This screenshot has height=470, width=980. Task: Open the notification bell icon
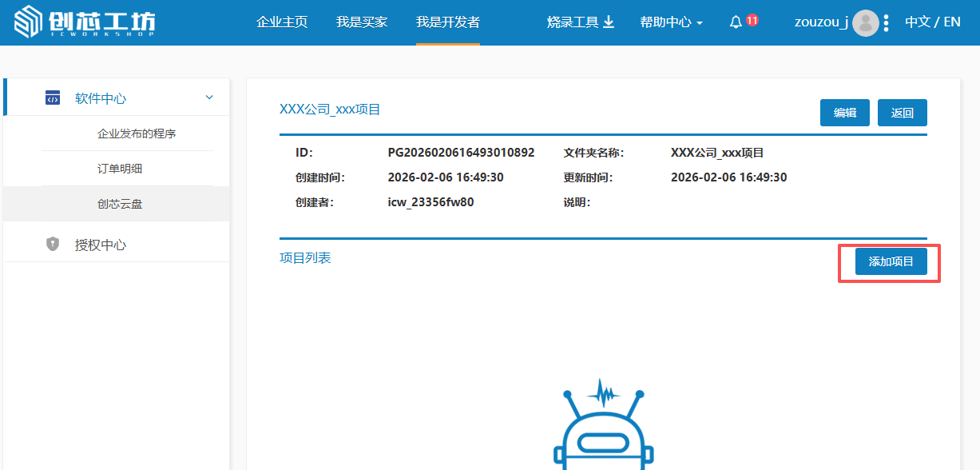click(x=736, y=22)
